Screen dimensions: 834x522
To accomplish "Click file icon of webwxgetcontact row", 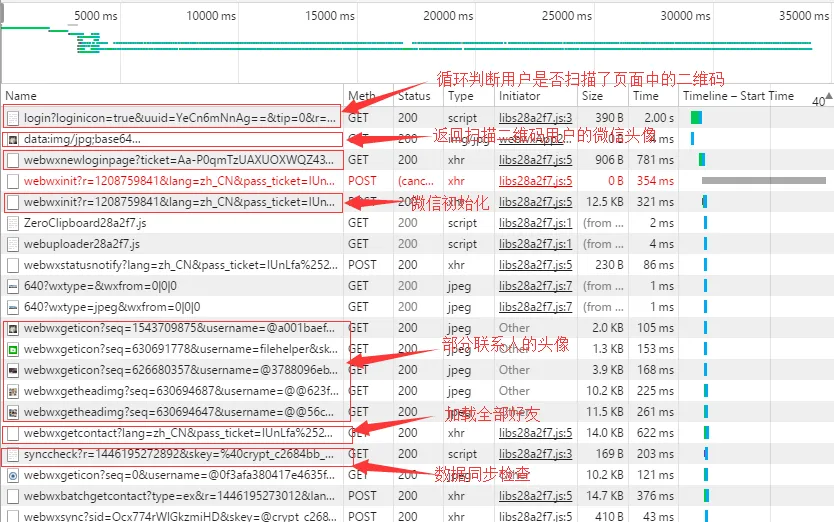I will point(13,433).
